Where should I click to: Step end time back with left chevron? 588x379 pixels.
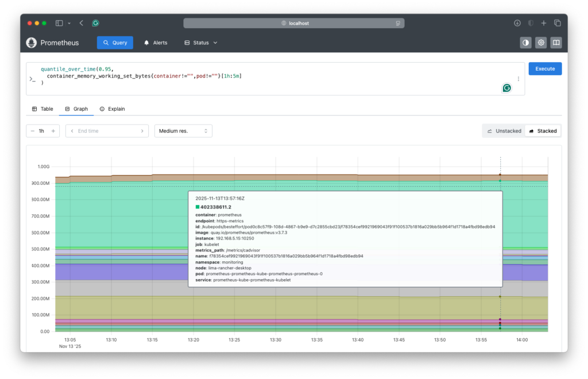pyautogui.click(x=72, y=131)
